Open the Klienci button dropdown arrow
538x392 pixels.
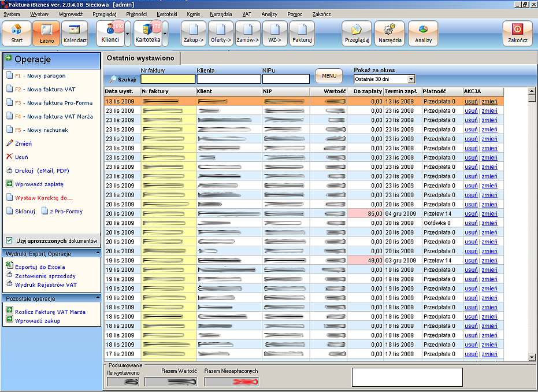pos(128,34)
